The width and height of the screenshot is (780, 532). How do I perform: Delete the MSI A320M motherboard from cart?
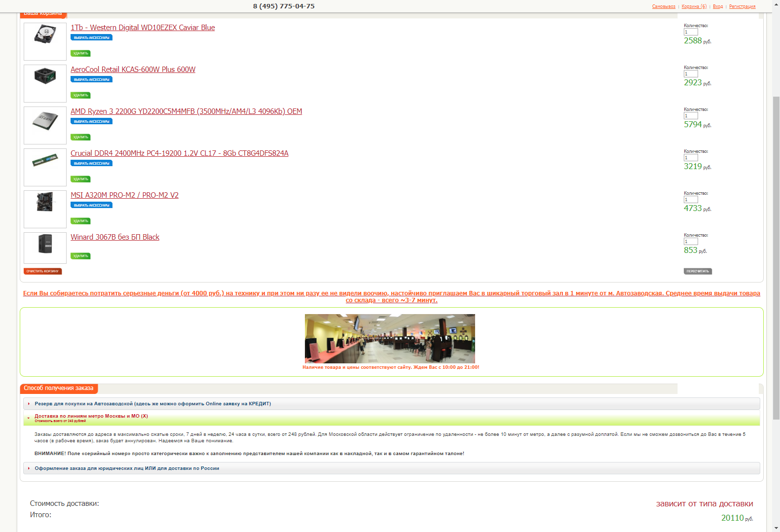[80, 221]
